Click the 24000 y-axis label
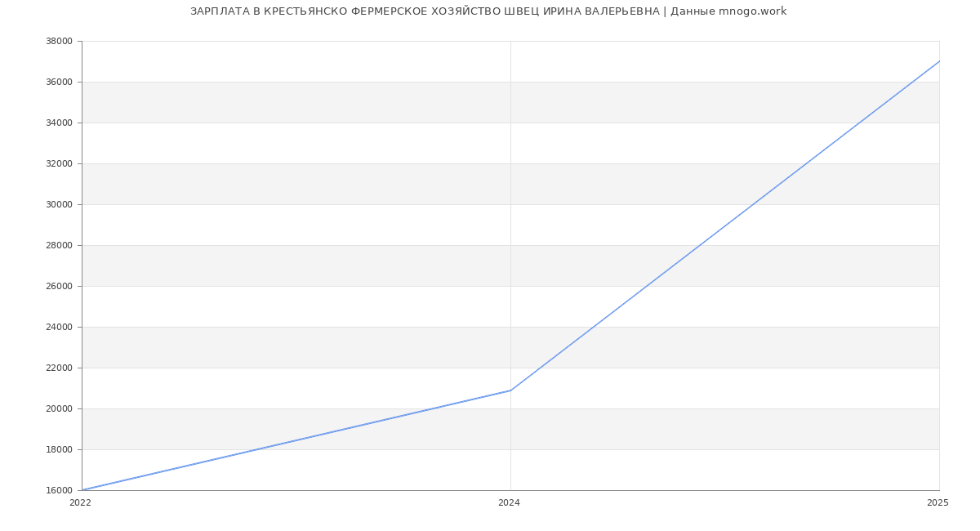980x531 pixels. click(59, 327)
